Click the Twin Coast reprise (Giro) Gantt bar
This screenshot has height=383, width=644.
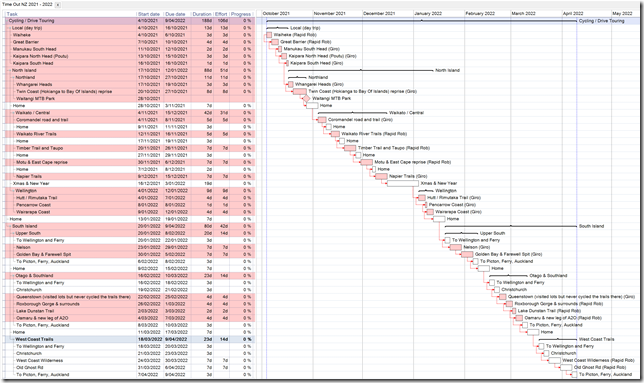(300, 92)
